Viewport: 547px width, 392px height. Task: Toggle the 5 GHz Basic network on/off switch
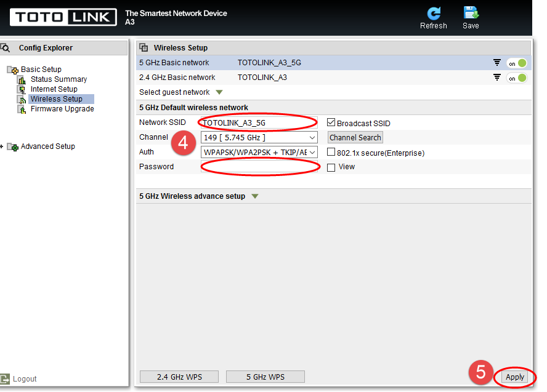coord(517,63)
